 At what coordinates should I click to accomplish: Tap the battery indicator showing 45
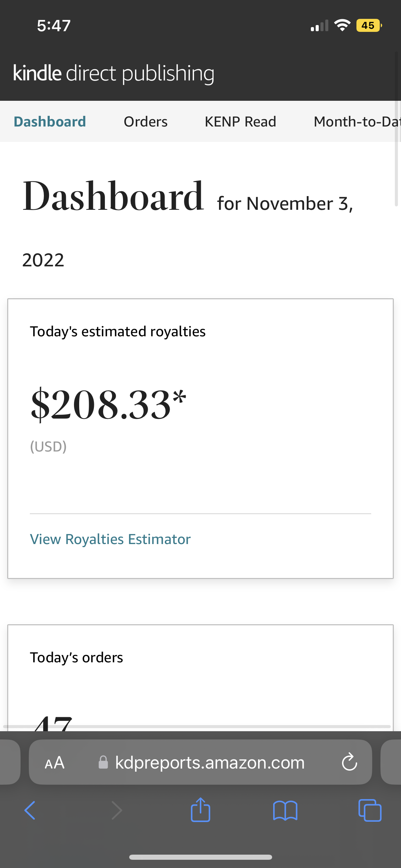click(x=369, y=25)
